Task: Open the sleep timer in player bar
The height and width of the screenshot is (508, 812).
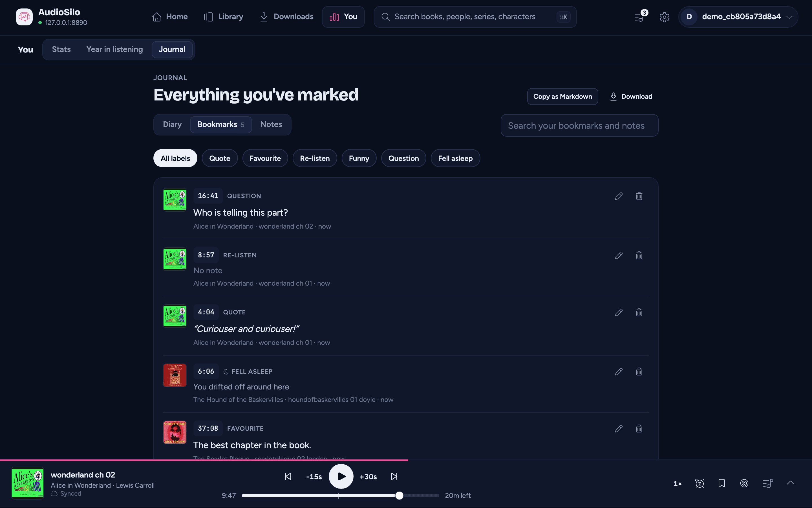Action: point(700,483)
